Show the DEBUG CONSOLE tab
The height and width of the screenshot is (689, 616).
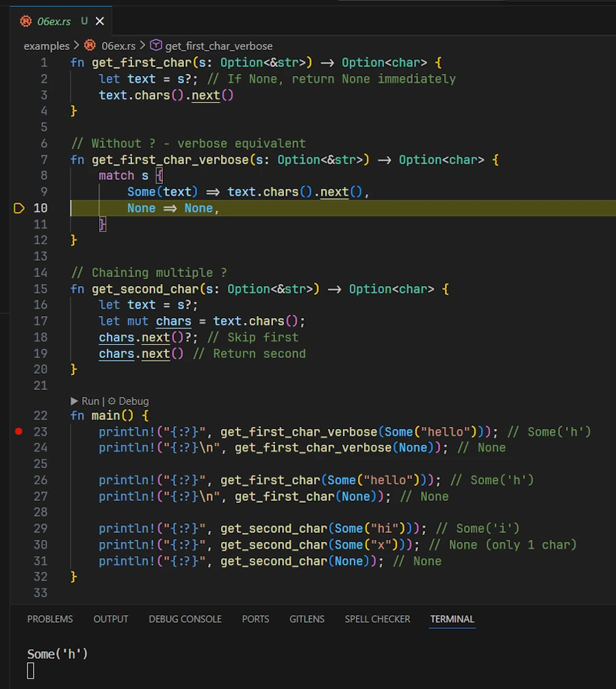tap(185, 619)
